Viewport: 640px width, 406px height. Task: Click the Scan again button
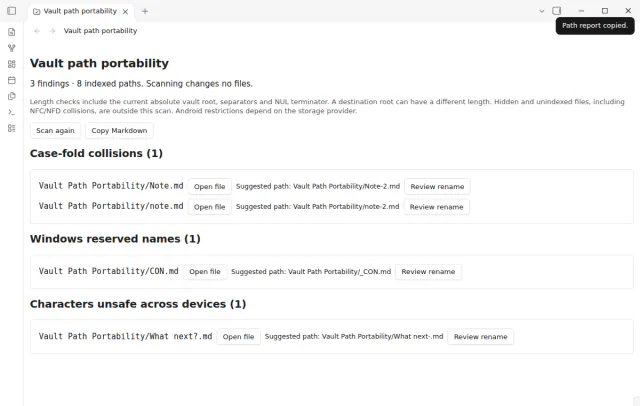[55, 131]
